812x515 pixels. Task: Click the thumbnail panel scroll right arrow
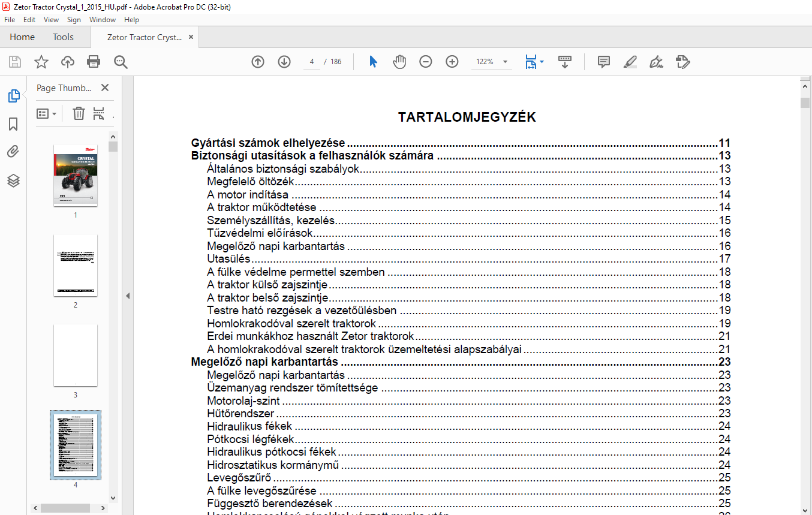pyautogui.click(x=104, y=508)
